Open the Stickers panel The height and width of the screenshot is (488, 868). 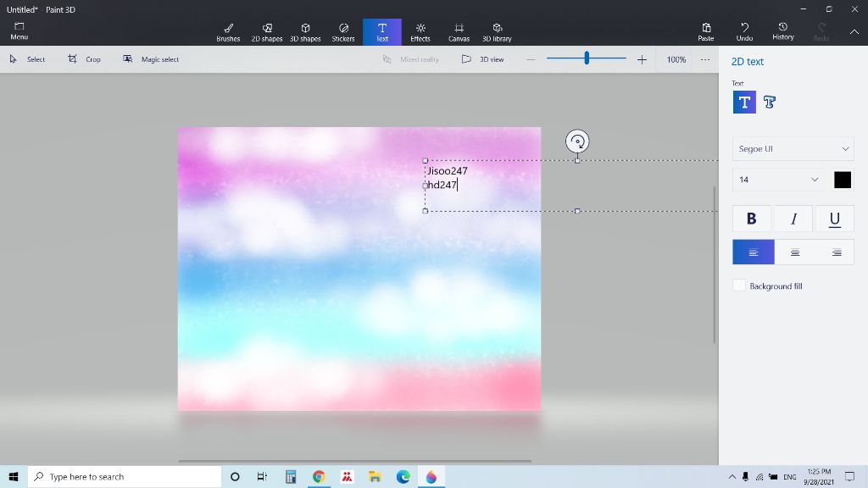tap(343, 32)
